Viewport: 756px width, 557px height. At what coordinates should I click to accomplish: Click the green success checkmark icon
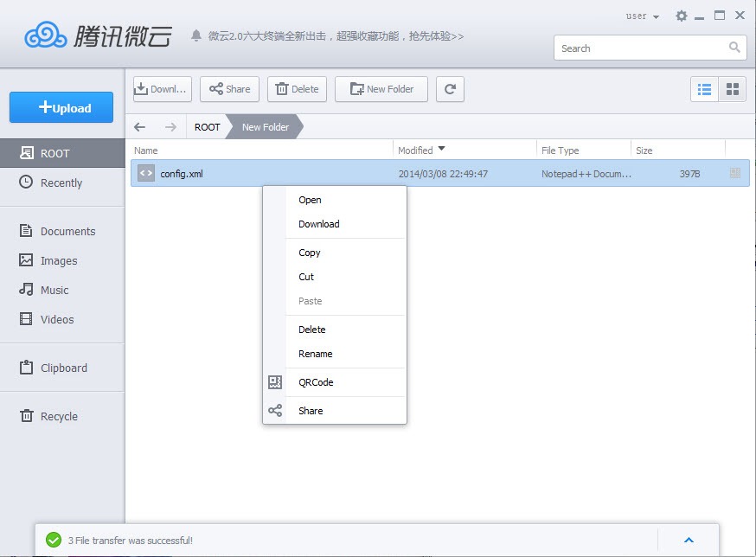click(x=54, y=540)
